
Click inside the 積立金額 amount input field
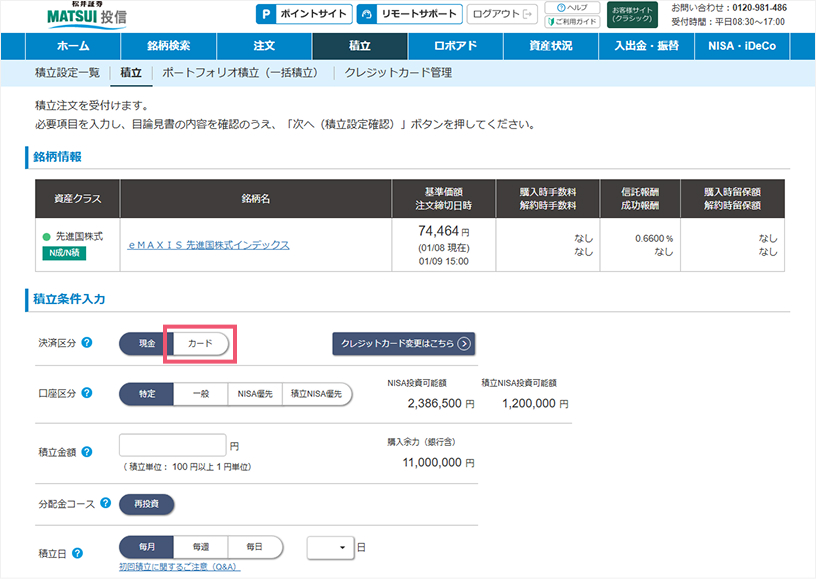[x=172, y=443]
